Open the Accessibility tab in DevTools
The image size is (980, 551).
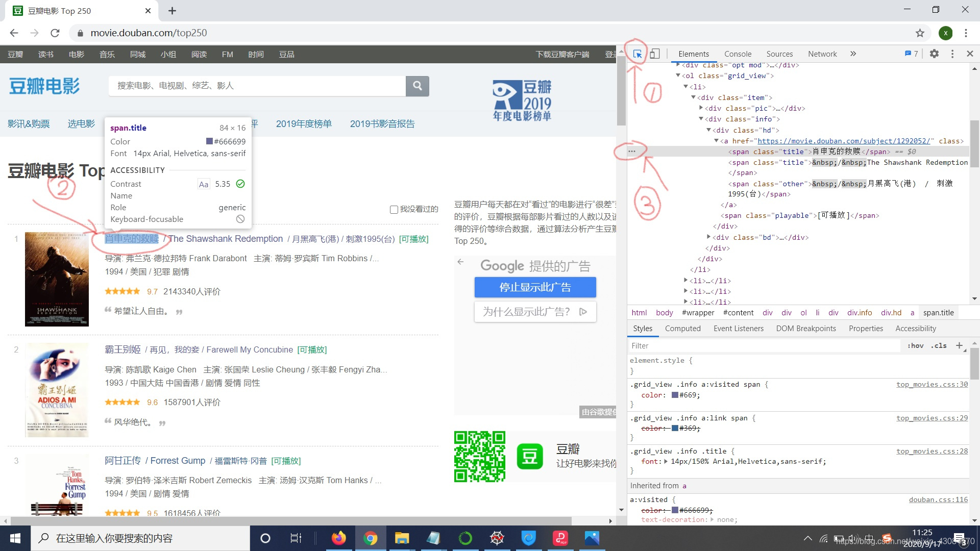916,329
